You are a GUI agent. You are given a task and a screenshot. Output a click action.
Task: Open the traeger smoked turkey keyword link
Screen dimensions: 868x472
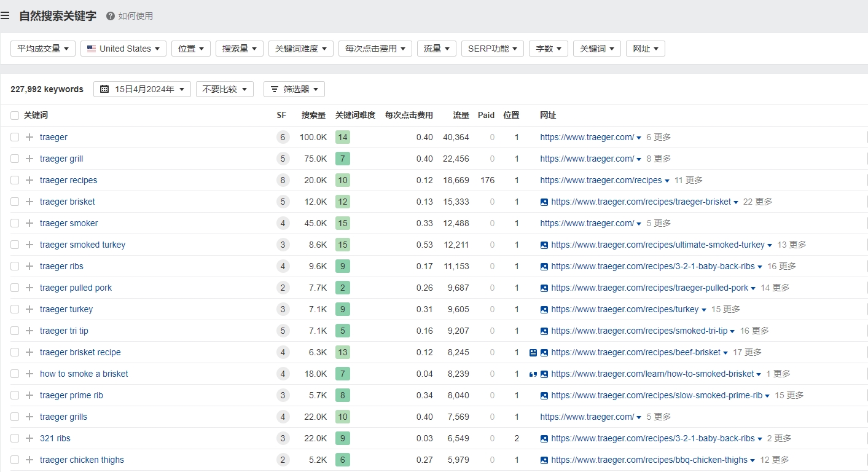(82, 245)
